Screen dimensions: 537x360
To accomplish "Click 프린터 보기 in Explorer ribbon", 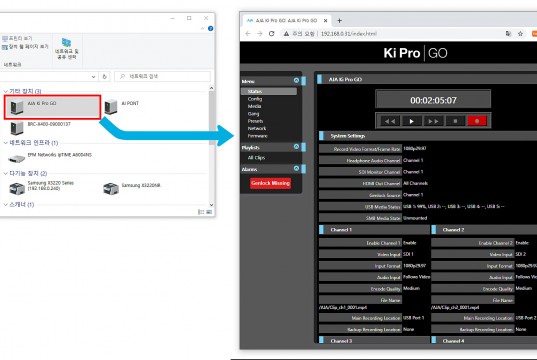I will (x=17, y=38).
